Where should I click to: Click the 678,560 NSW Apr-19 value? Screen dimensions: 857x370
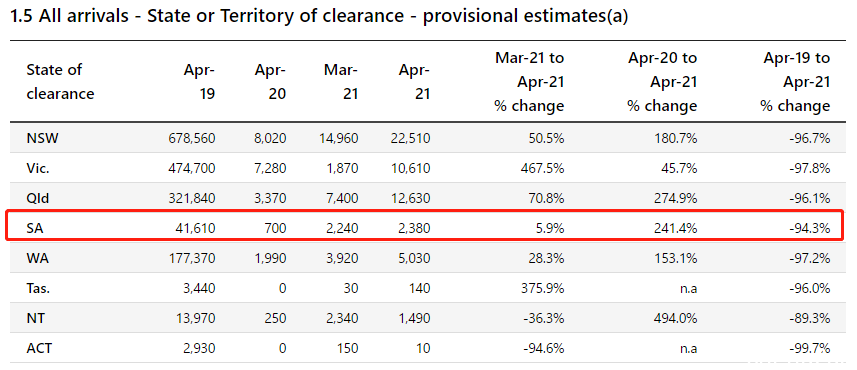(x=192, y=138)
